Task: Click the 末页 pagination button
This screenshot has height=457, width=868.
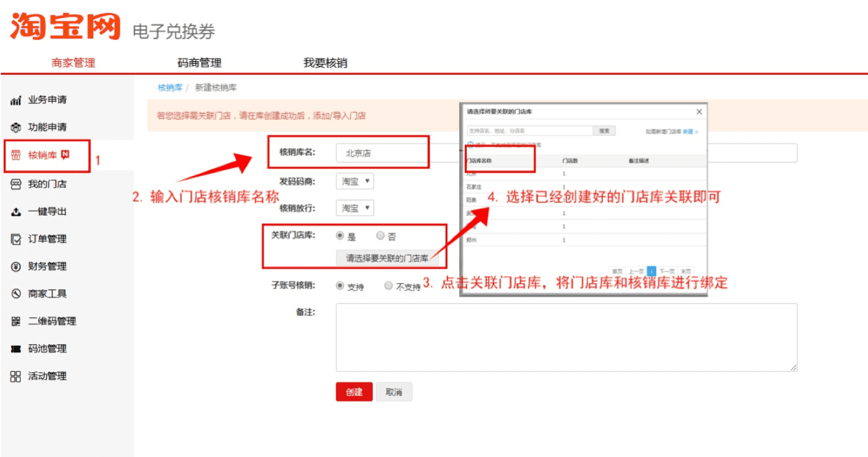Action: click(x=685, y=271)
